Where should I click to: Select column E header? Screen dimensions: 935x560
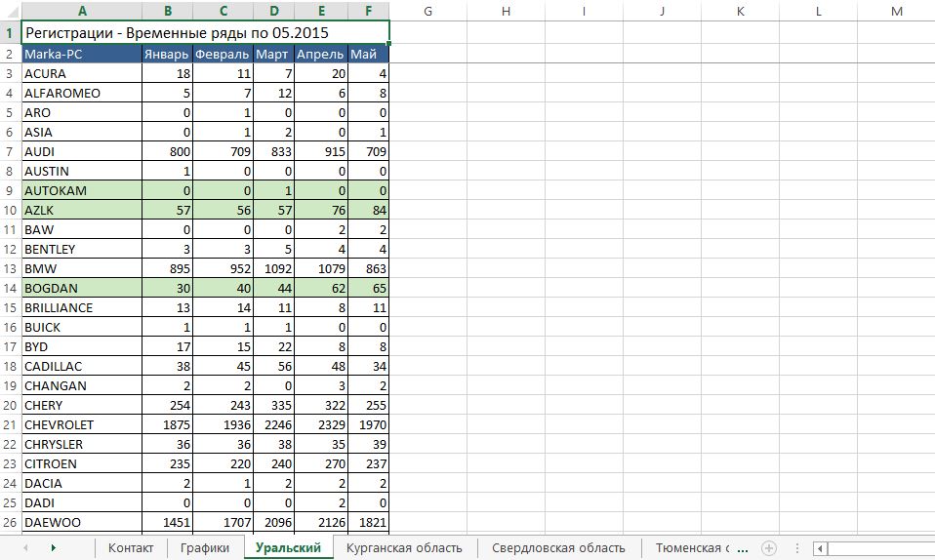(x=321, y=11)
